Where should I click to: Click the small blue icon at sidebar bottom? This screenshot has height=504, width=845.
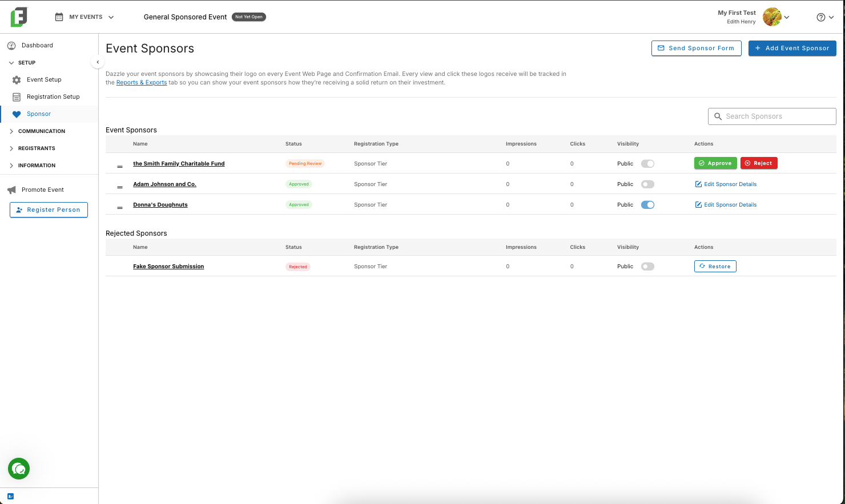click(x=10, y=496)
